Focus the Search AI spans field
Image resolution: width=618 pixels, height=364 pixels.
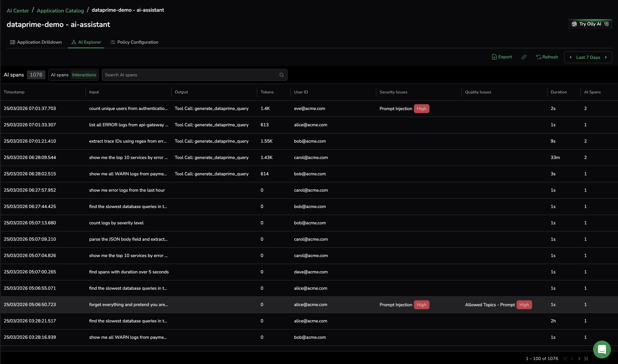(x=190, y=75)
